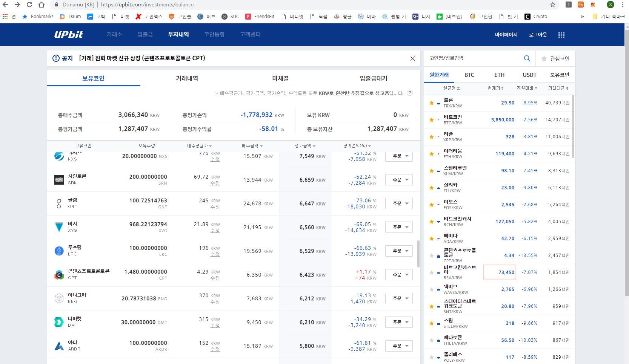The width and height of the screenshot is (629, 364).
Task: Click the UPbit logo
Action: coord(68,35)
